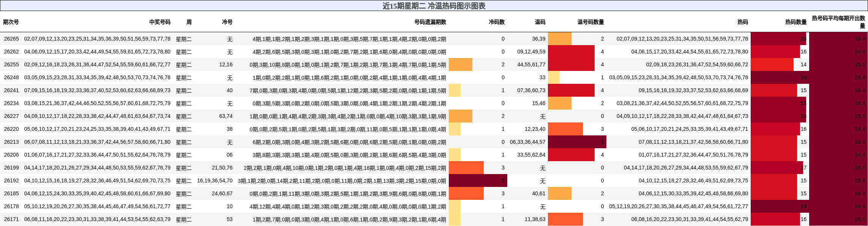This screenshot has width=868, height=226.
Task: Click hot-count bar showing 19 in row 26248
Action: tap(780, 77)
